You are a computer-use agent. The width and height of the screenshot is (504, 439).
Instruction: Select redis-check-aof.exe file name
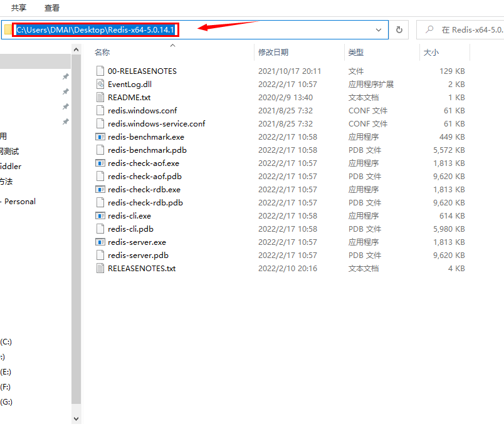click(144, 163)
